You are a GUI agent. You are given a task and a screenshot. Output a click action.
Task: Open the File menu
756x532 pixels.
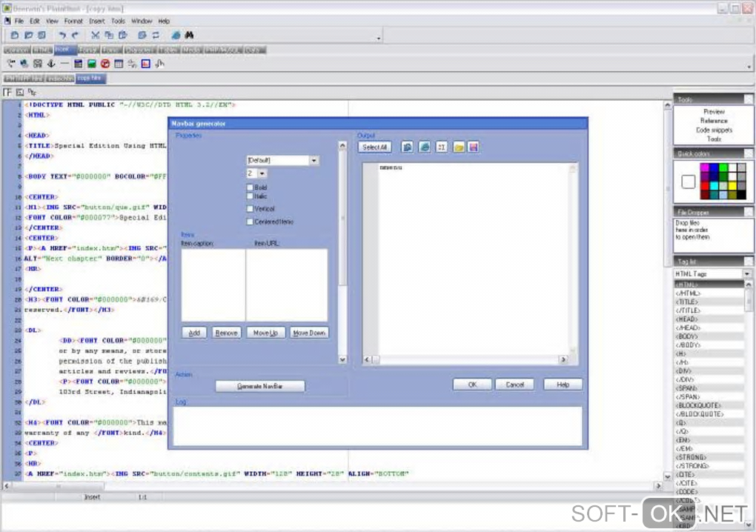click(x=19, y=21)
